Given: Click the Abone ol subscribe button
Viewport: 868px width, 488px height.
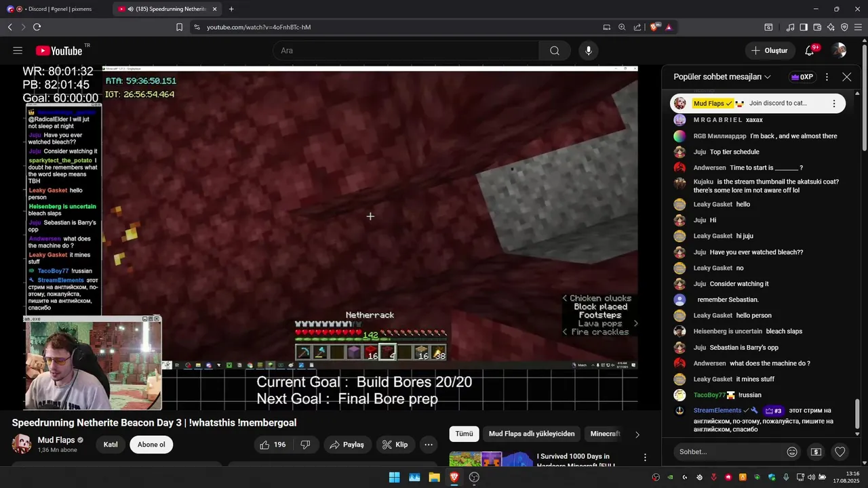Looking at the screenshot, I should coord(151,445).
